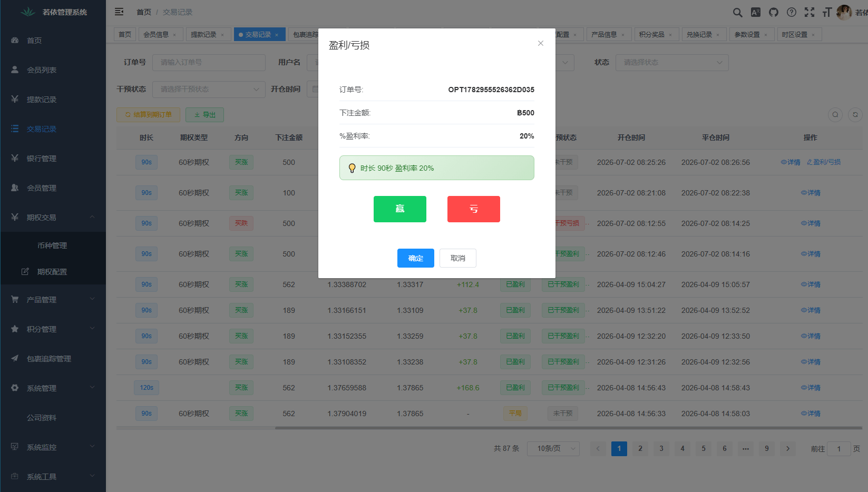Click the user avatar in header

click(x=844, y=12)
